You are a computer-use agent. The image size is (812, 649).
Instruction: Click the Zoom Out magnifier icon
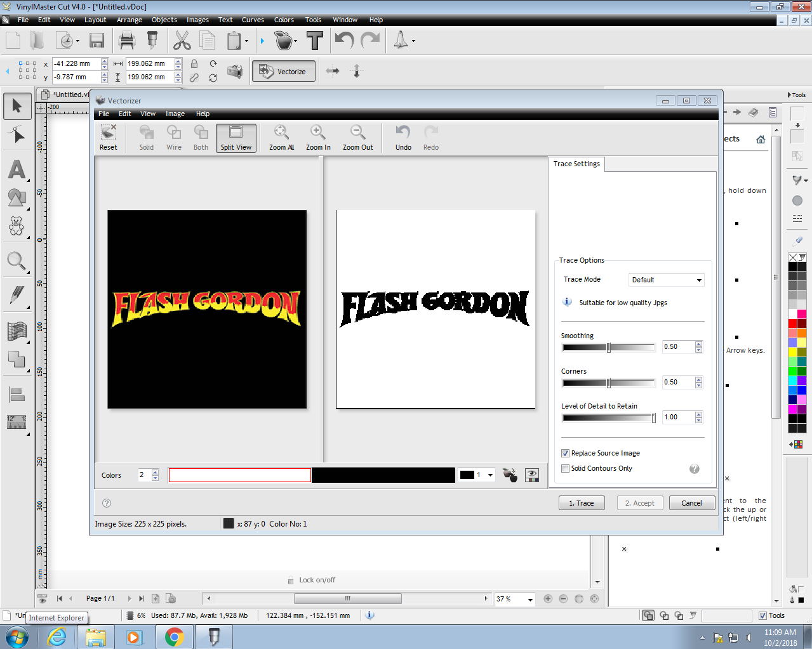tap(358, 138)
